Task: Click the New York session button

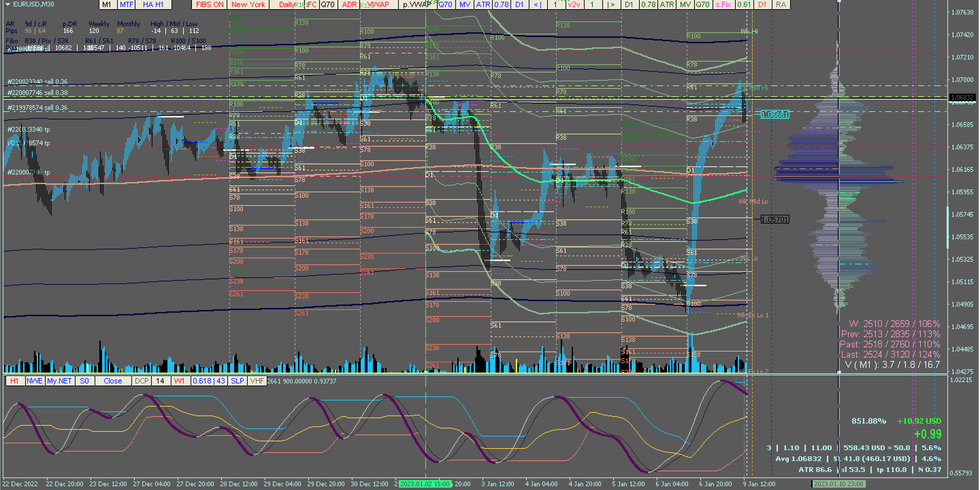Action: (248, 4)
